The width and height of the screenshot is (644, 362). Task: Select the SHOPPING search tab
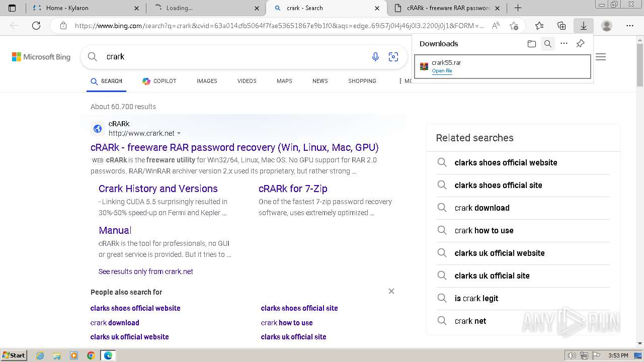362,81
